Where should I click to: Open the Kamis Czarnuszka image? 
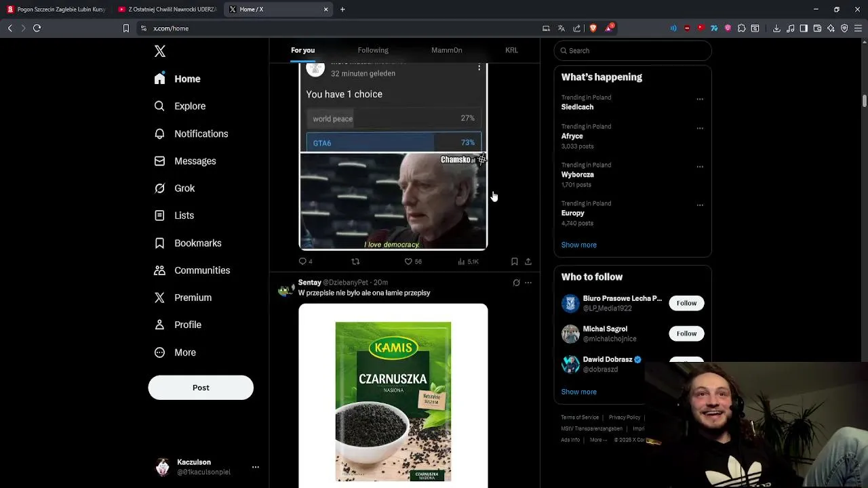pyautogui.click(x=393, y=395)
